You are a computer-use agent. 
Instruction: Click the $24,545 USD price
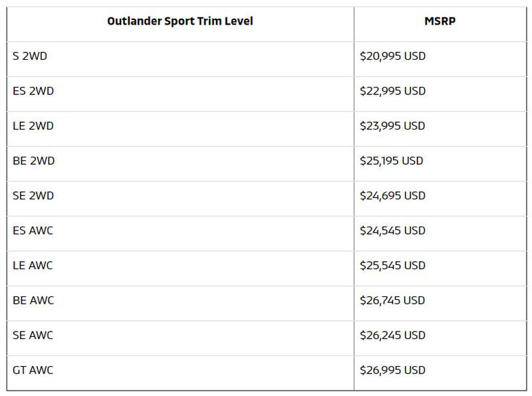coord(392,231)
